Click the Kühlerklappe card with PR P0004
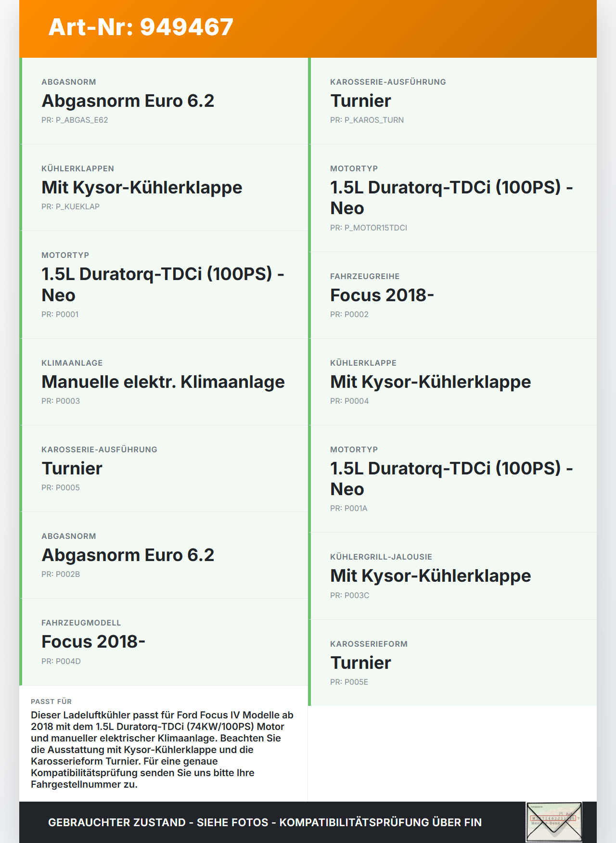This screenshot has height=843, width=616. coord(453,382)
